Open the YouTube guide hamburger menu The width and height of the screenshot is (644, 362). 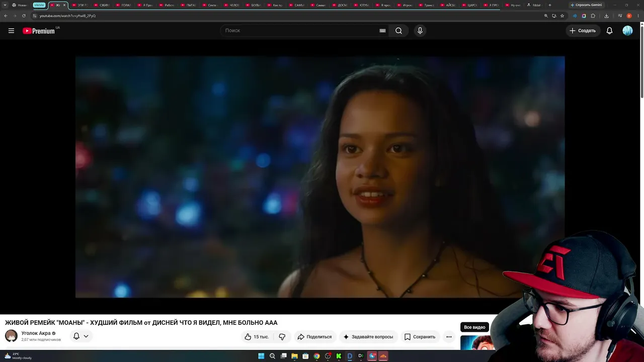click(x=11, y=31)
